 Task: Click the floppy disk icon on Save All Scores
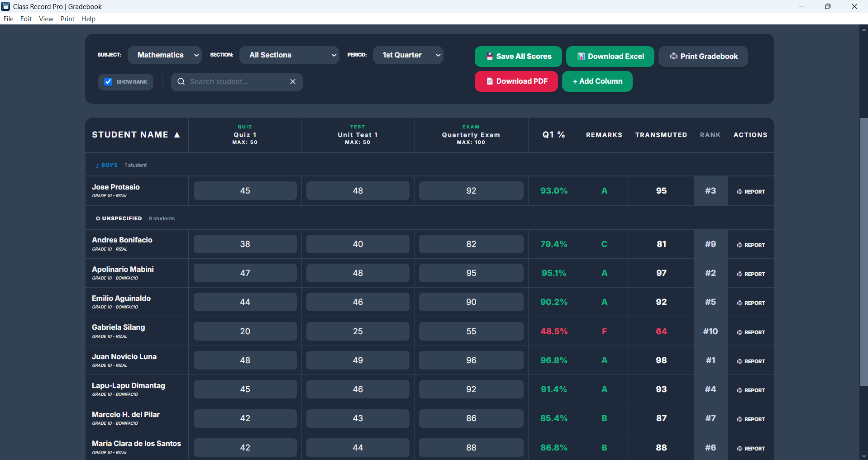489,57
